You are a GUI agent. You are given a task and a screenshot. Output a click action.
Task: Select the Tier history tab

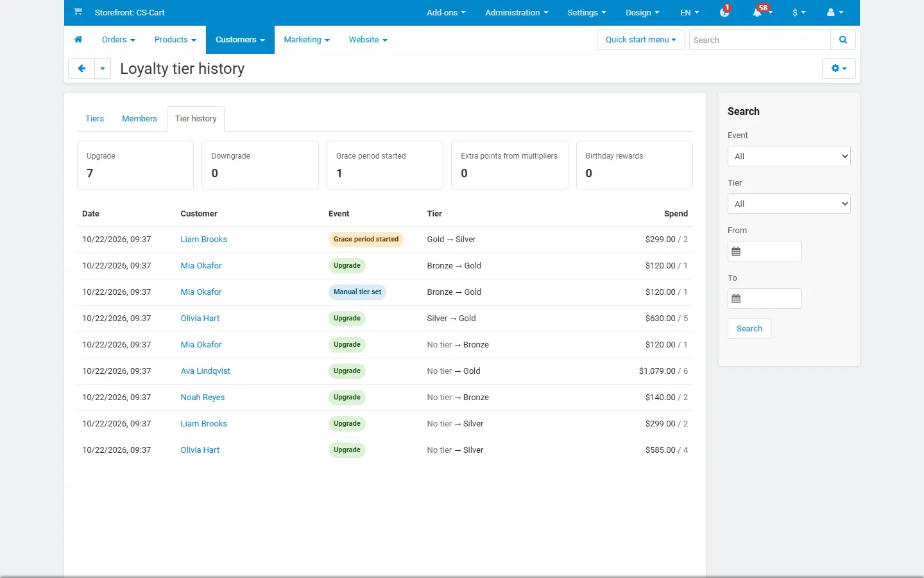point(196,119)
